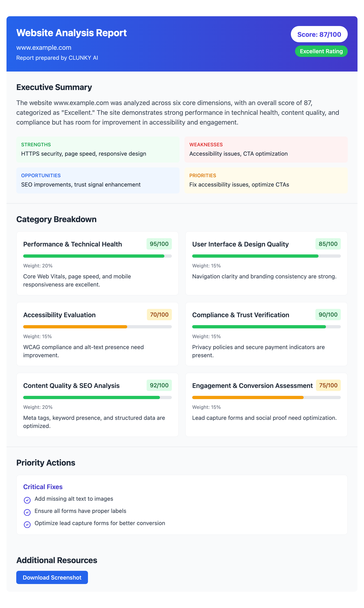Click the 95/100 score badge
The image size is (364, 608).
point(159,244)
